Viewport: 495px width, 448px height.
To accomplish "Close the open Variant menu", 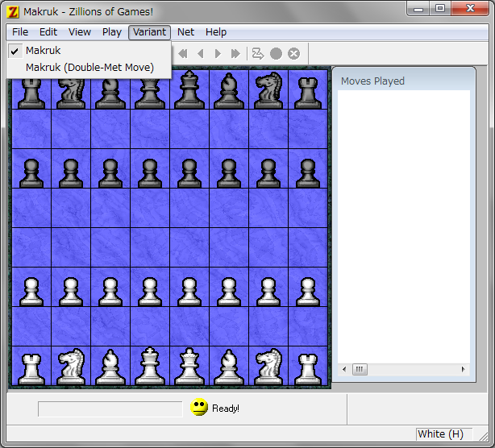I will pos(149,32).
